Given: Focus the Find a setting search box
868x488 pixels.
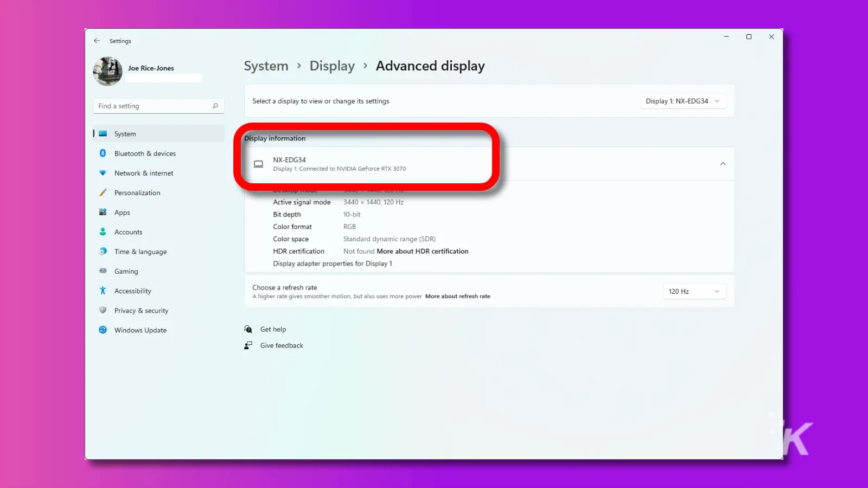Looking at the screenshot, I should (x=158, y=106).
